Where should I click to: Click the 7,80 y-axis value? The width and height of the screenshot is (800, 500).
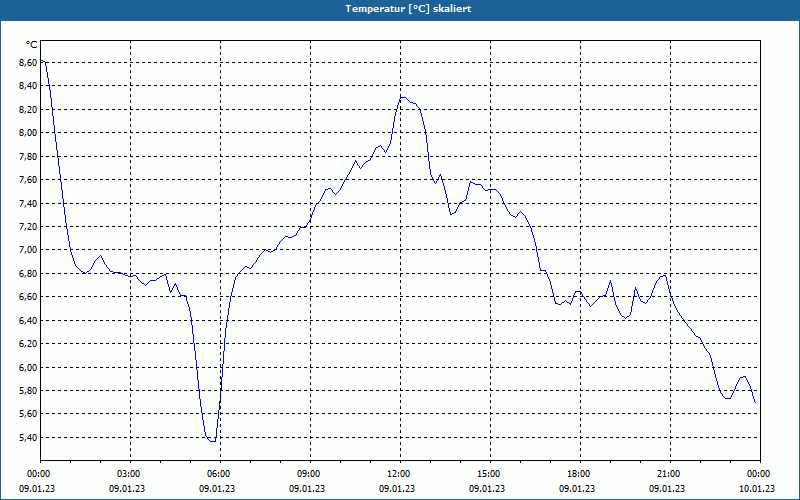pos(28,156)
